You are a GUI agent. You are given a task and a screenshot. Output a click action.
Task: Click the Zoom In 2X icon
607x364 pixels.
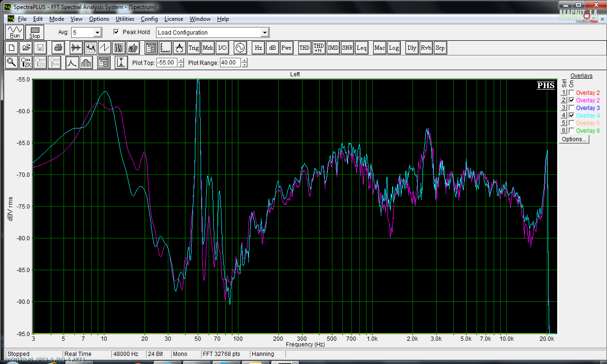coord(26,63)
